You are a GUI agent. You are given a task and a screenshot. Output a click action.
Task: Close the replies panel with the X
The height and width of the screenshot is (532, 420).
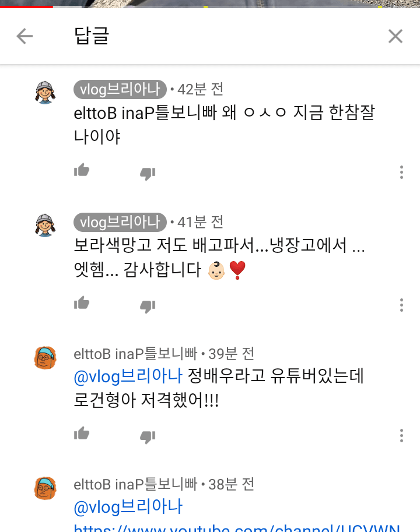click(395, 36)
